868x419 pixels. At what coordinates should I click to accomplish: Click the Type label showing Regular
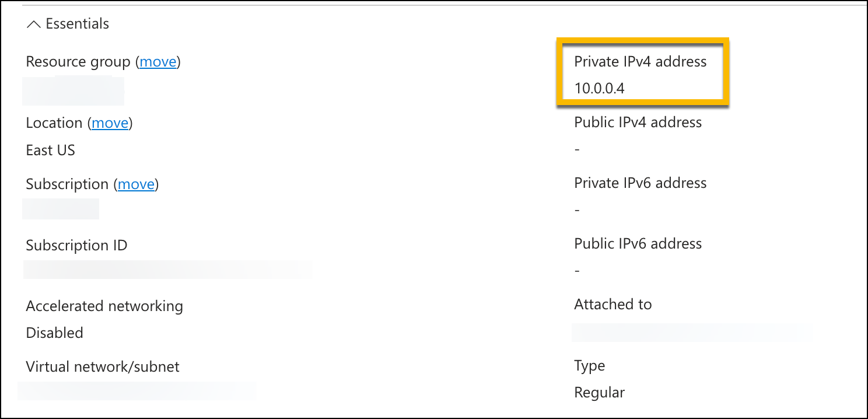click(x=589, y=365)
